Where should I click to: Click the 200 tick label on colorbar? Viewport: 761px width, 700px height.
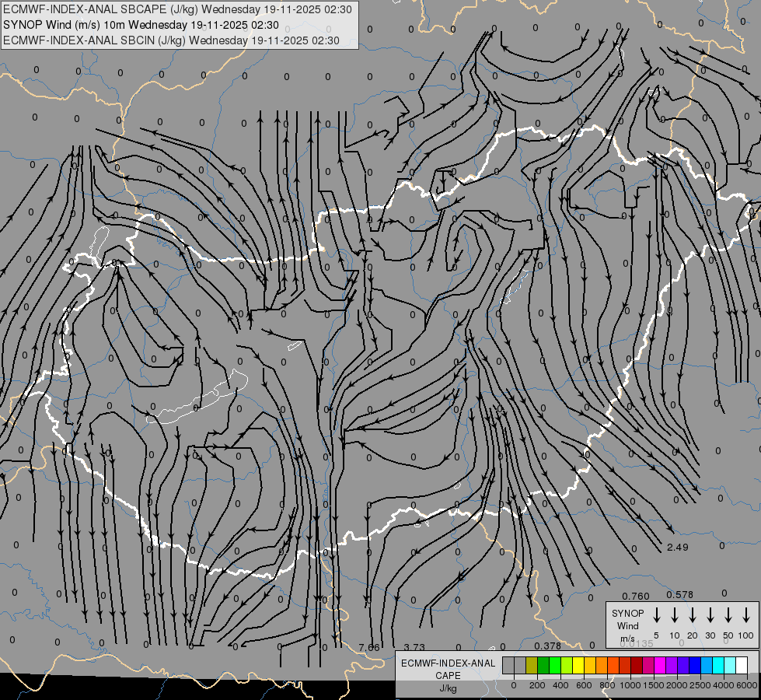point(537,685)
